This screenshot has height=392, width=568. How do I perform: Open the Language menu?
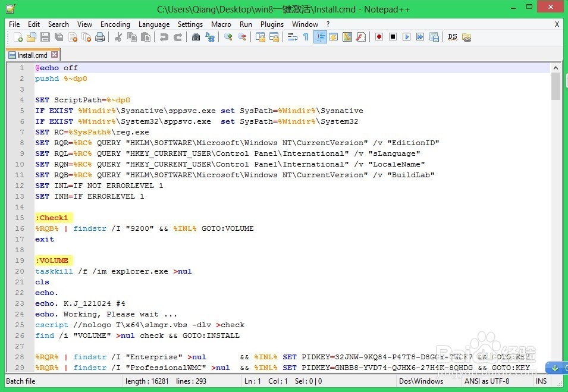[x=154, y=24]
